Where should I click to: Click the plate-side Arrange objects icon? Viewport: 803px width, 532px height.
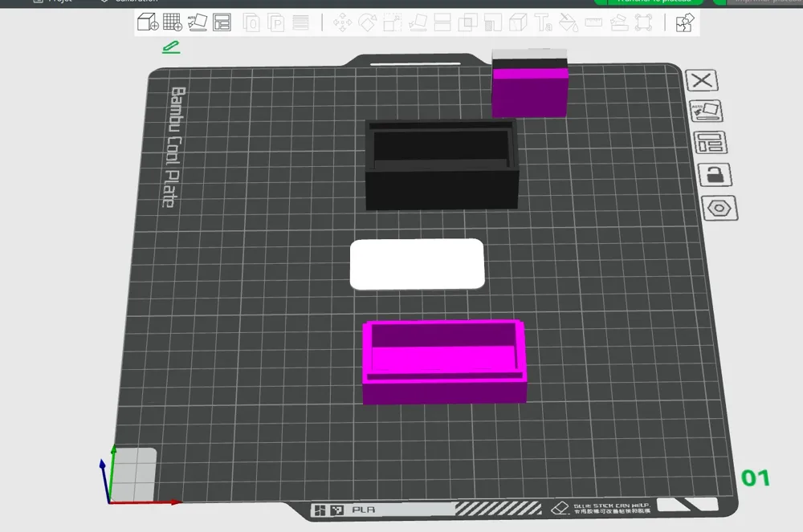pos(711,143)
